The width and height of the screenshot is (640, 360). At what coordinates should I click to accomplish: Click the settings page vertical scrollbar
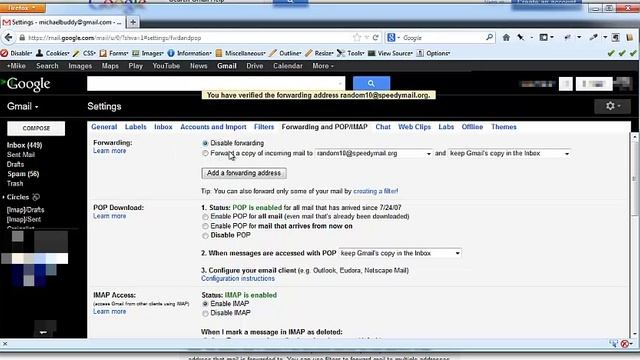point(634,180)
